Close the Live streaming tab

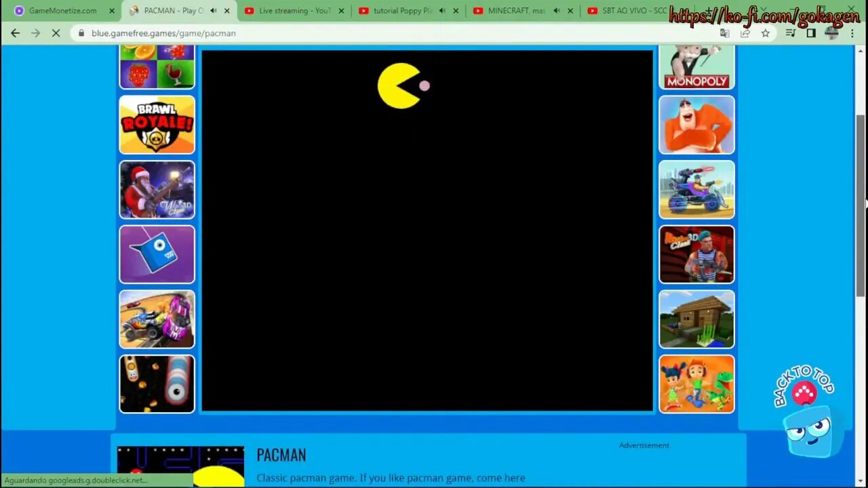341,11
